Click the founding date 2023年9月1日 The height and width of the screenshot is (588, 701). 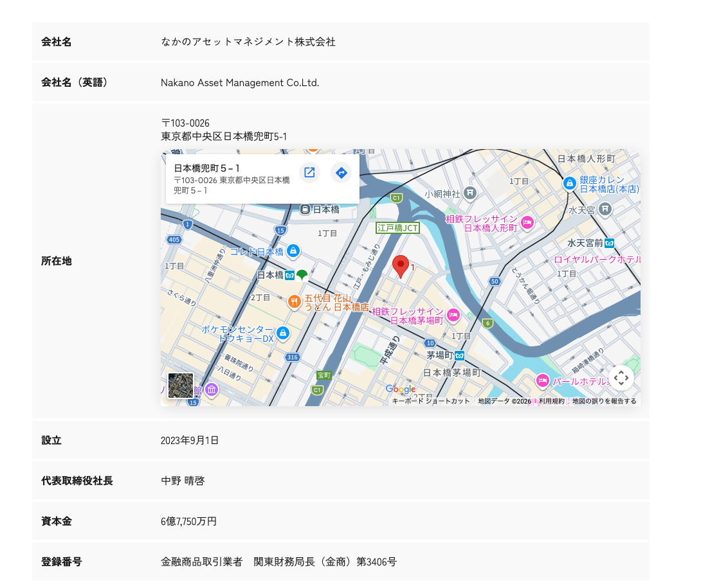190,441
